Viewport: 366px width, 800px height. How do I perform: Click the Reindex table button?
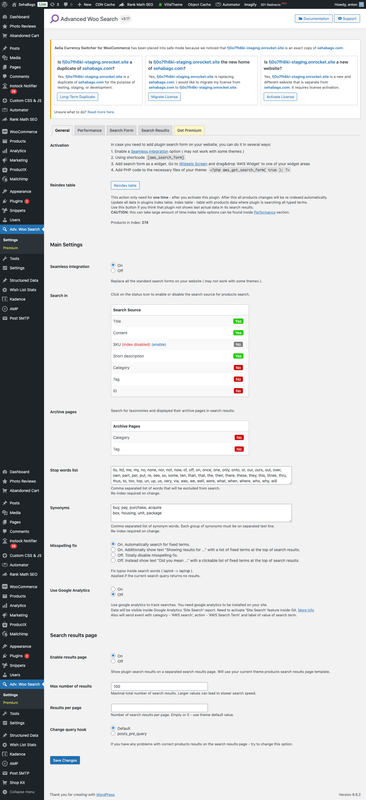click(125, 186)
